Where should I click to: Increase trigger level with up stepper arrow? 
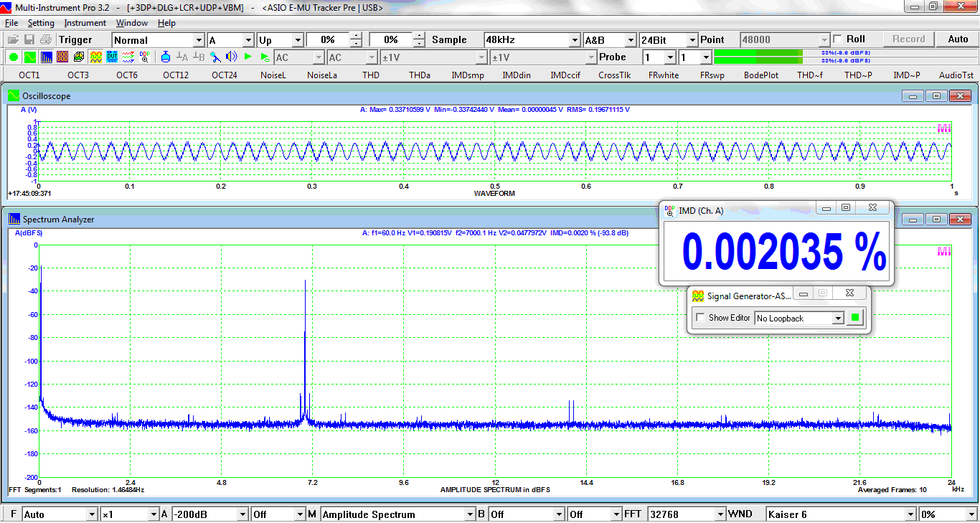tap(356, 37)
